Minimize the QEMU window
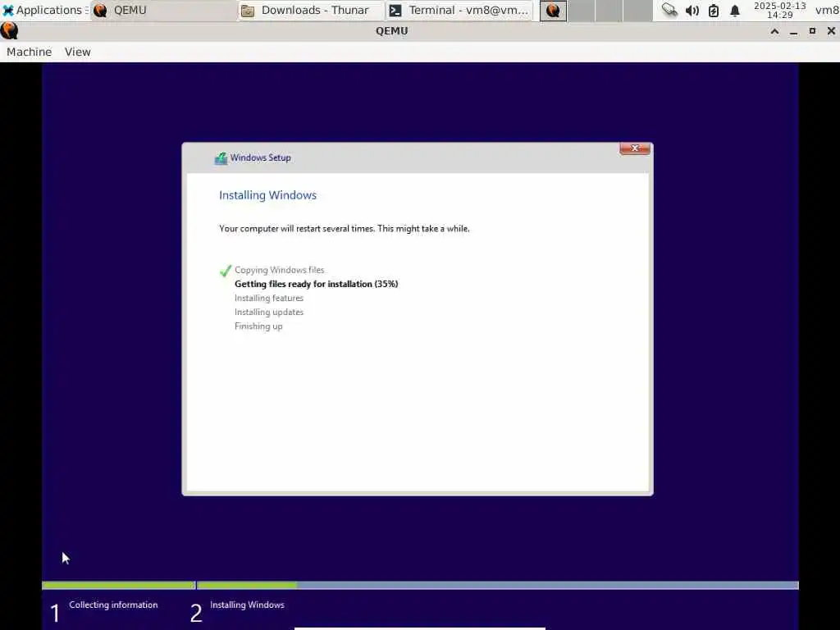Screen dimensions: 840x630 (793, 31)
